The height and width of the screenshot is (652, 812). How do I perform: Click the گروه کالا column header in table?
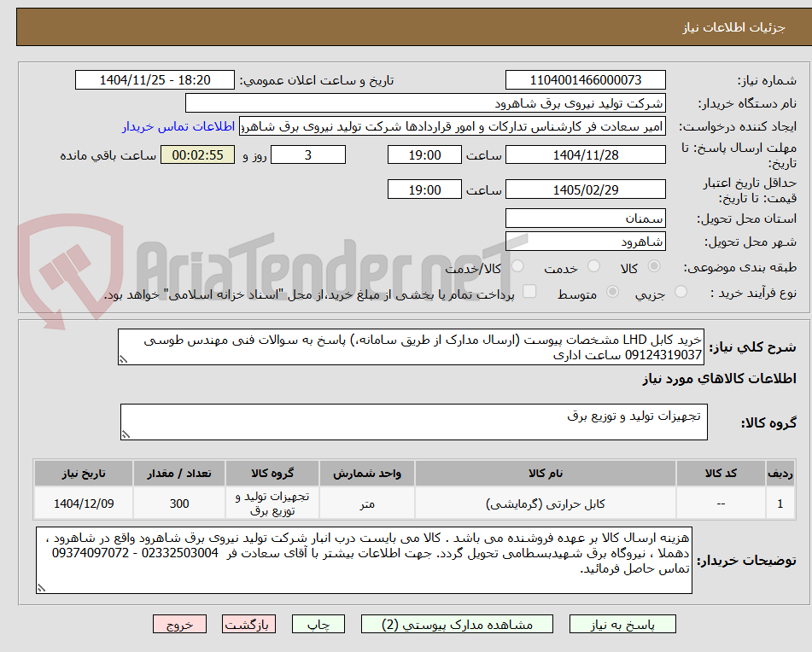(272, 474)
